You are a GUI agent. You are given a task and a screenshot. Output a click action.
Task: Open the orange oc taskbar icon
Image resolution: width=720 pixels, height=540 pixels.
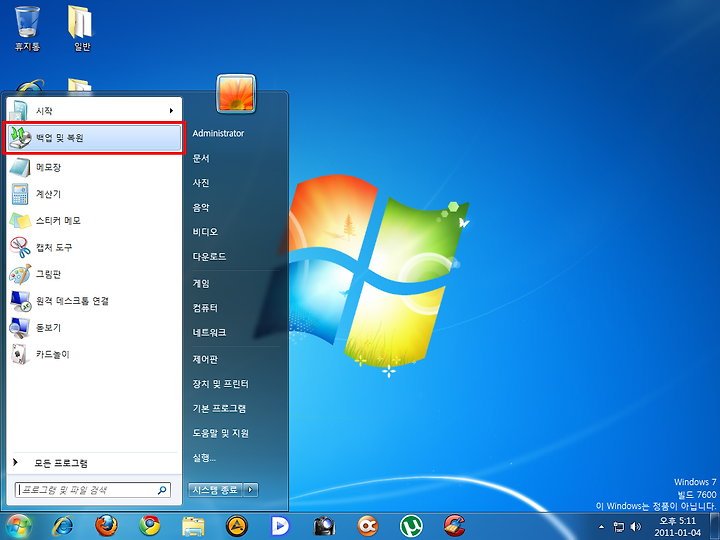point(368,526)
